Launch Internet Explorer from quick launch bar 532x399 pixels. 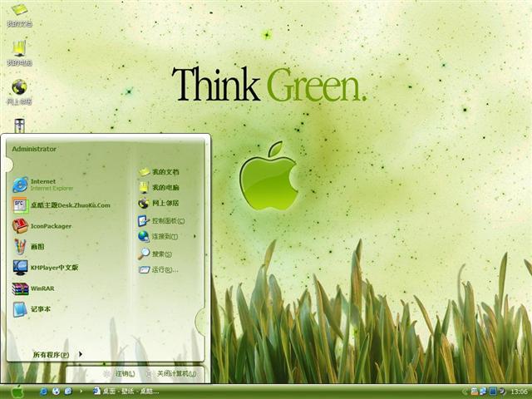tap(44, 392)
